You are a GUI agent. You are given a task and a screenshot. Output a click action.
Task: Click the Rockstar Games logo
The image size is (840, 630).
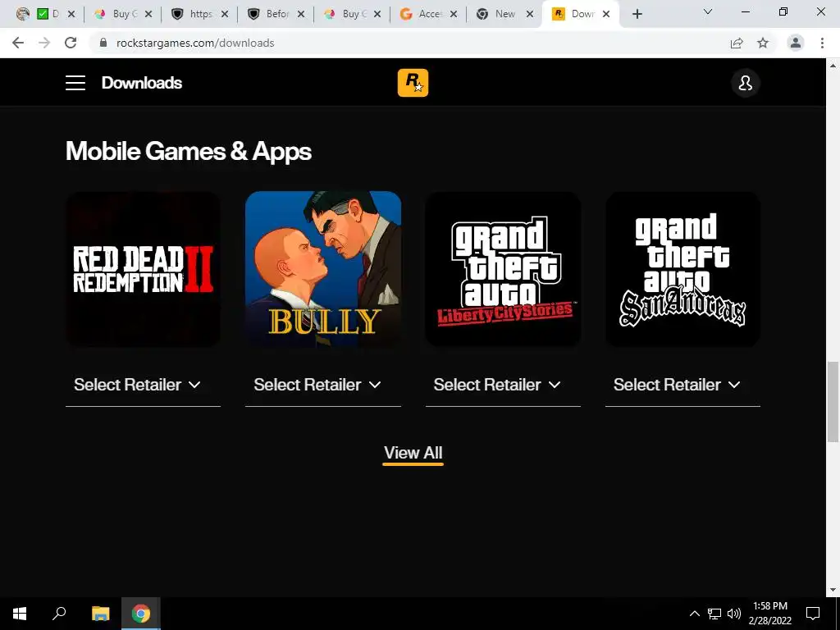[413, 83]
